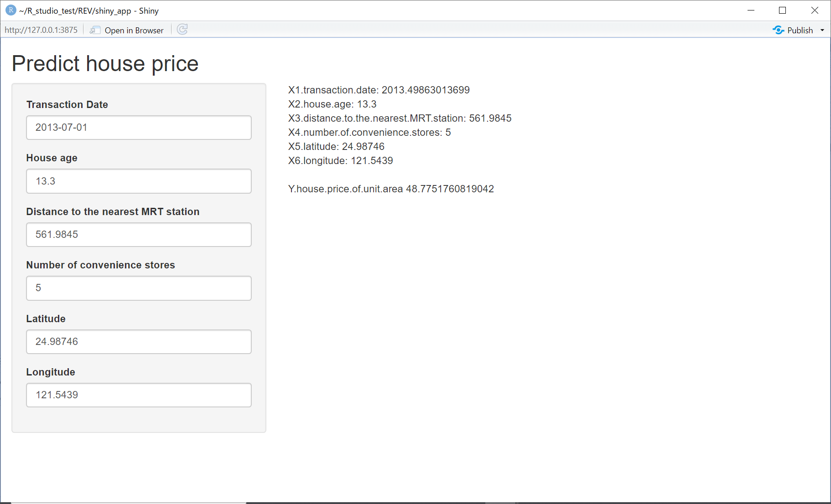Select the X5.latitude output line

[x=336, y=147]
